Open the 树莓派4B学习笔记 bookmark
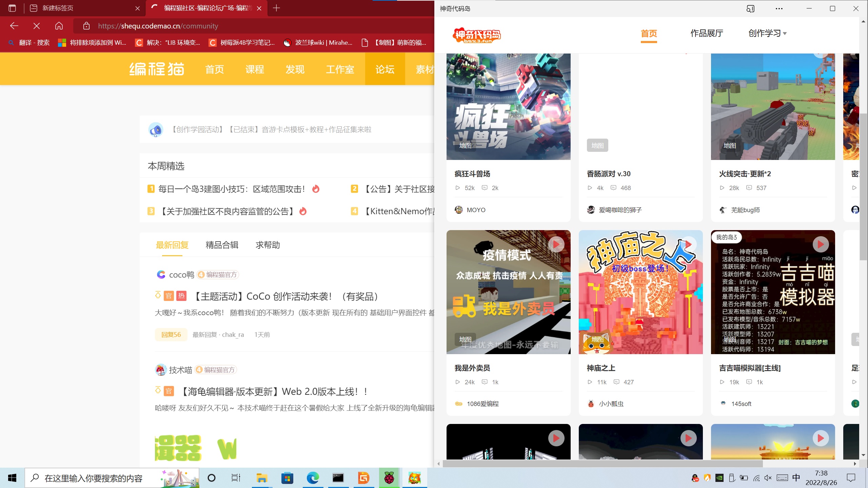Viewport: 868px width, 488px height. (x=242, y=43)
